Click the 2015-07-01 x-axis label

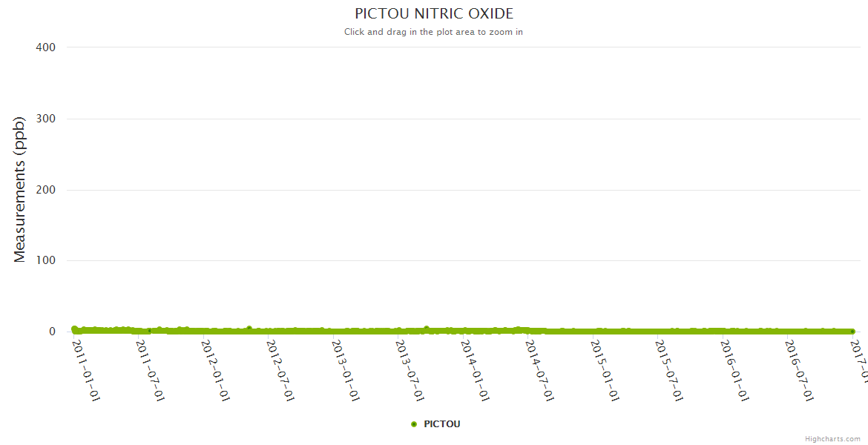click(x=669, y=370)
